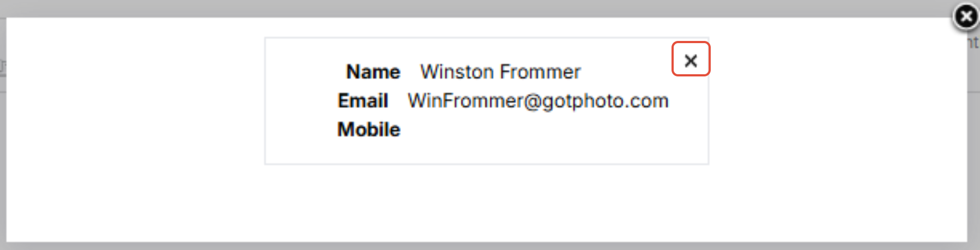Click the Email field label
Image resolution: width=980 pixels, height=250 pixels.
[x=363, y=100]
